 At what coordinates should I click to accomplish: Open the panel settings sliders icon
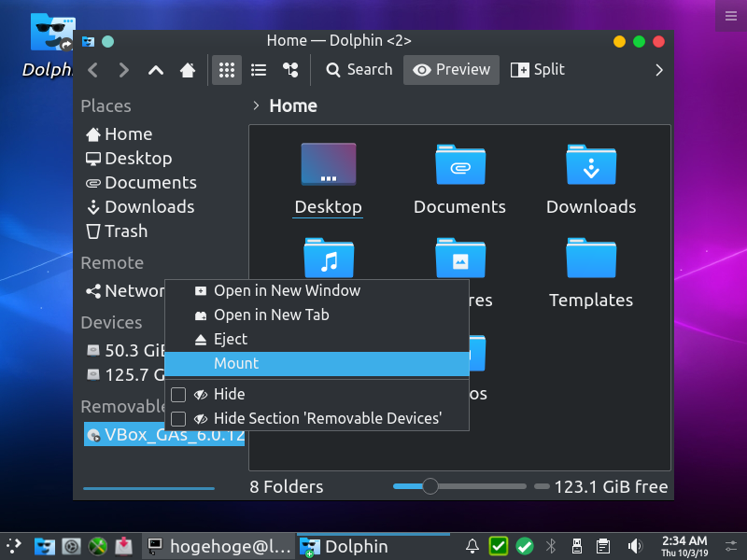click(731, 546)
